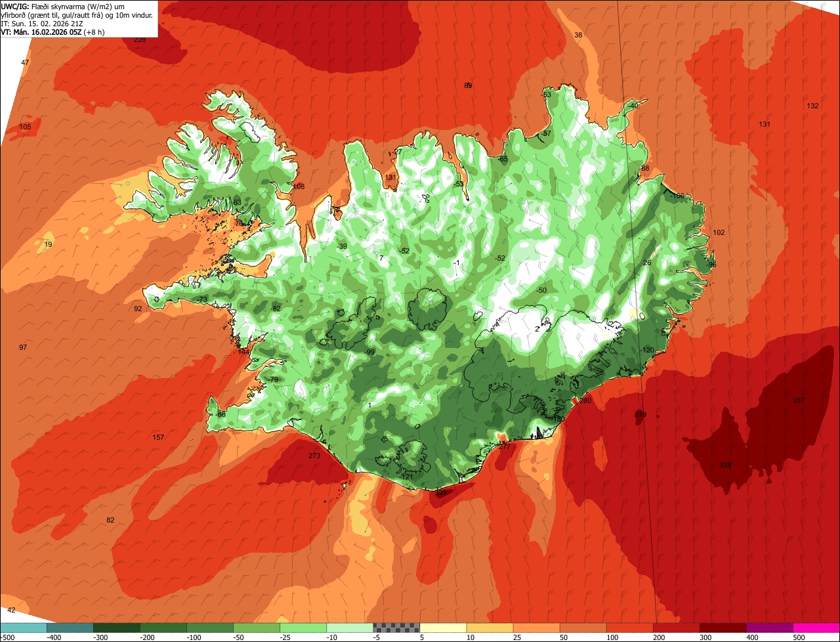This screenshot has width=840, height=642.
Task: Click the map value 97
Action: coord(23,347)
